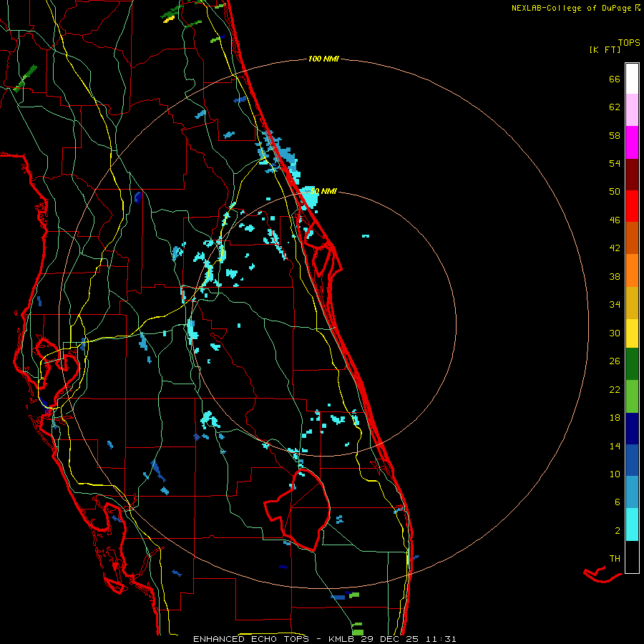Click the 66 legend value
644x644 pixels.
(x=615, y=79)
